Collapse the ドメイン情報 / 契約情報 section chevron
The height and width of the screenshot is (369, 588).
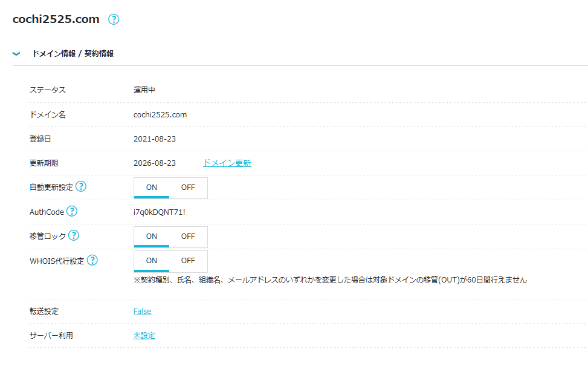click(x=16, y=54)
